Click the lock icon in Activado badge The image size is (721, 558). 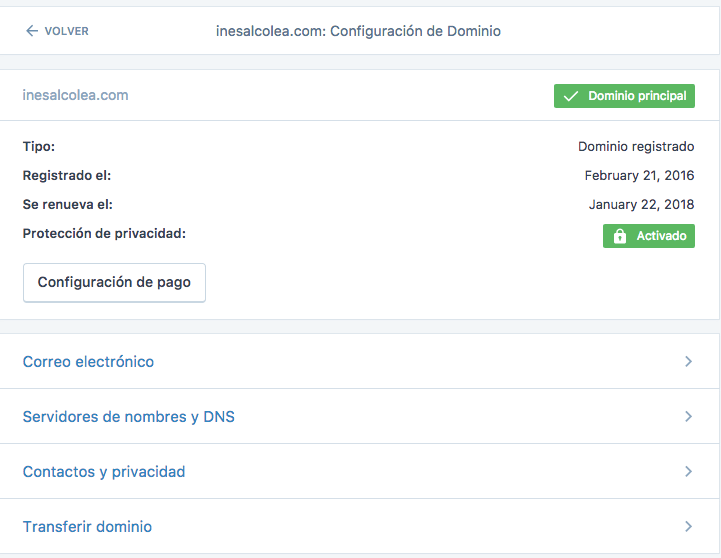pyautogui.click(x=619, y=236)
